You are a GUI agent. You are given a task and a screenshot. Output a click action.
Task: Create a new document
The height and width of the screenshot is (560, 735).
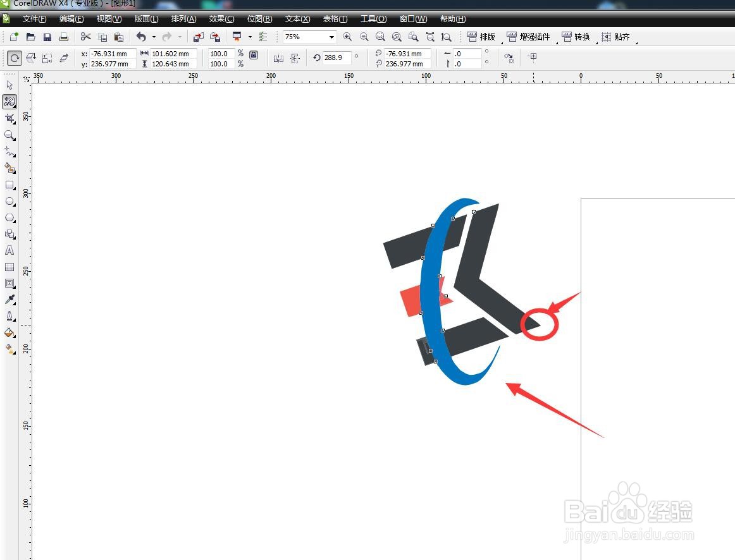(x=14, y=37)
